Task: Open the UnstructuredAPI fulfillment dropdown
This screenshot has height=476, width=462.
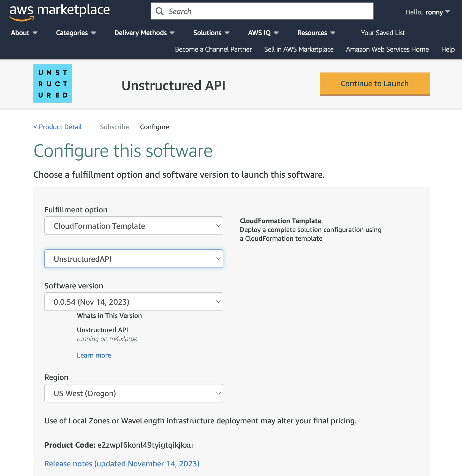Action: click(x=134, y=259)
